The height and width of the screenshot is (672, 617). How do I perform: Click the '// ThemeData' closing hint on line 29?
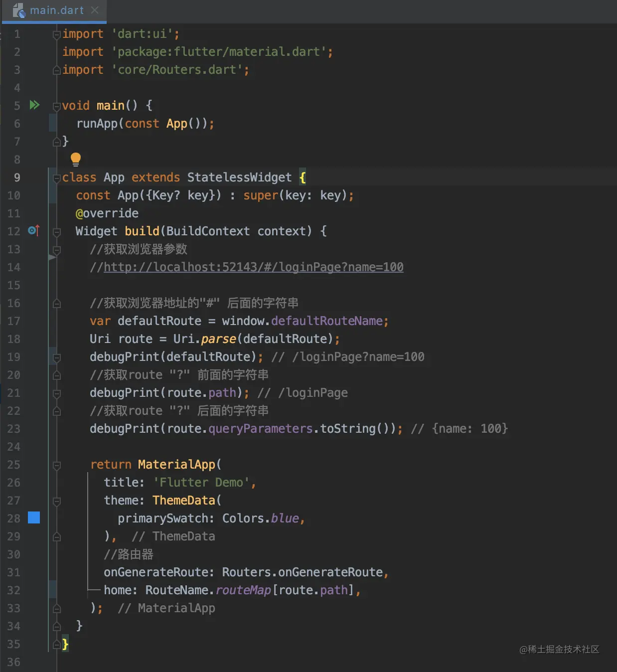pos(173,536)
